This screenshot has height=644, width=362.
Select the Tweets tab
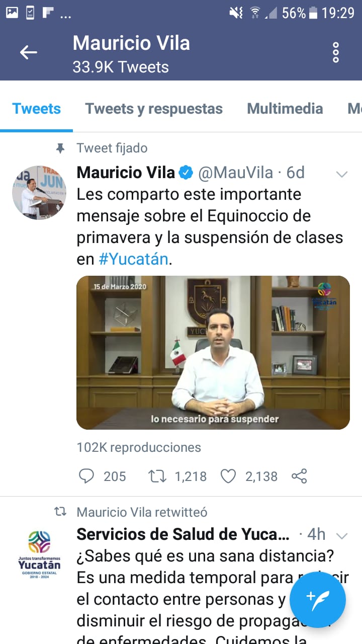(x=36, y=109)
